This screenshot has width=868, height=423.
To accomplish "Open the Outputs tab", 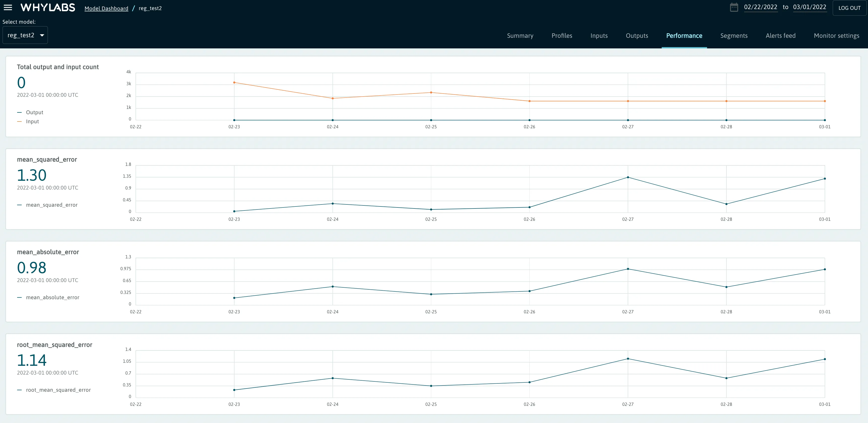I will [x=637, y=36].
